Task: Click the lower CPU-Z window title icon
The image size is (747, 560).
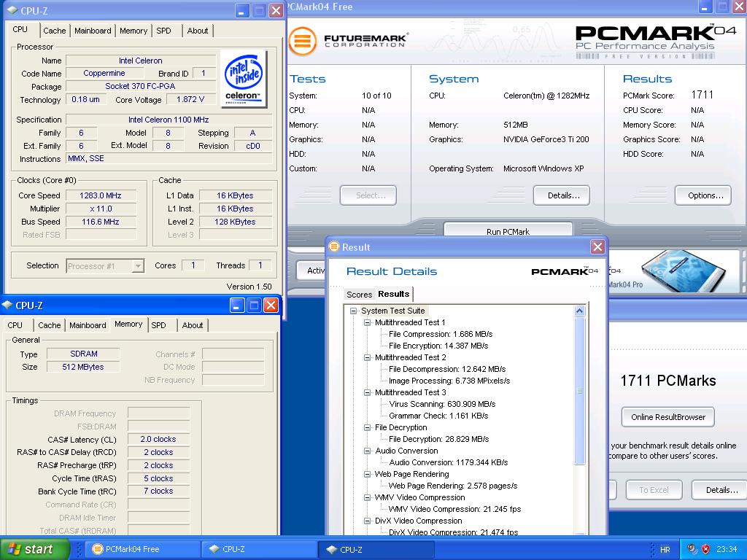Action: click(7, 306)
